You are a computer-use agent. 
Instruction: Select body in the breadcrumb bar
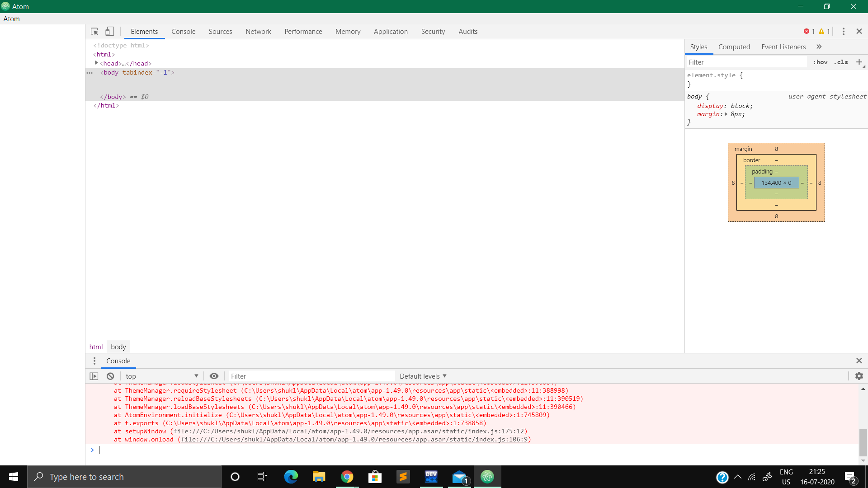coord(118,347)
